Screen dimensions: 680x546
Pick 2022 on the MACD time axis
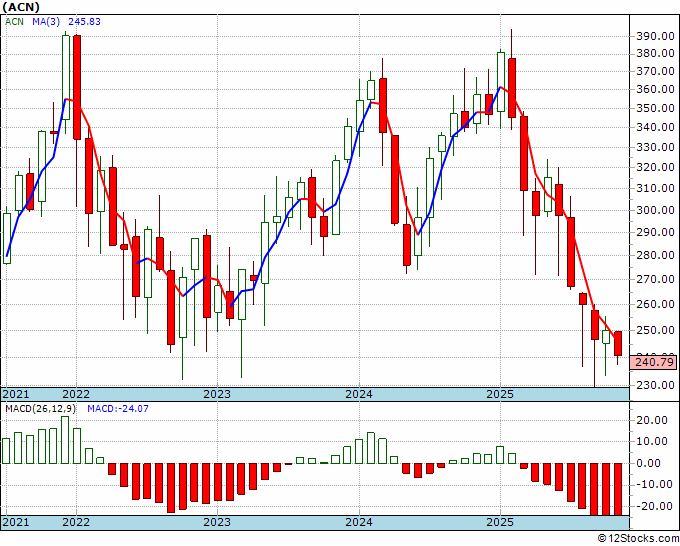(x=76, y=522)
